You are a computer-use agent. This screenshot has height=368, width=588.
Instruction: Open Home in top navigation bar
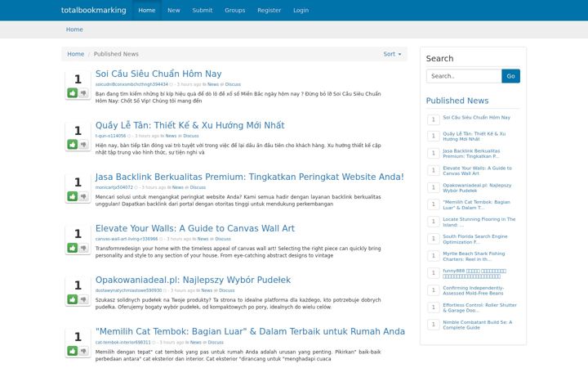click(147, 10)
